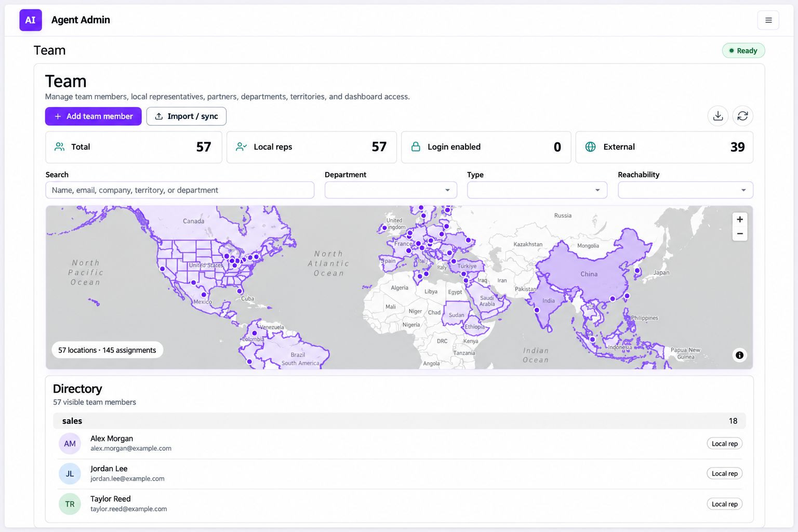Click the Agent Admin title
This screenshot has height=532, width=798.
click(81, 20)
